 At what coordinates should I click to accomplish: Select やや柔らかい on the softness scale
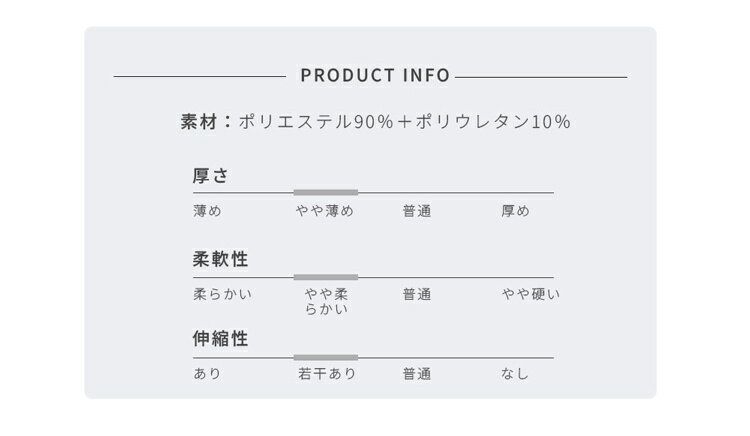pos(326,301)
